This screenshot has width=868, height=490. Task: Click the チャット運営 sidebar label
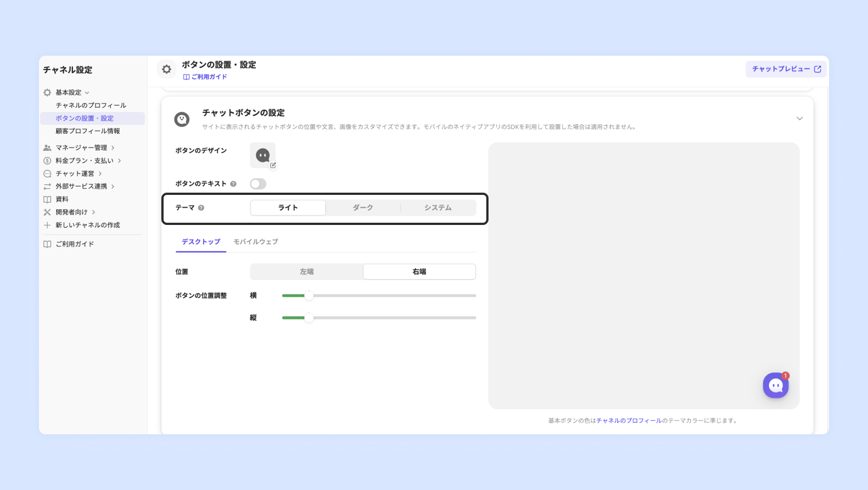coord(75,174)
